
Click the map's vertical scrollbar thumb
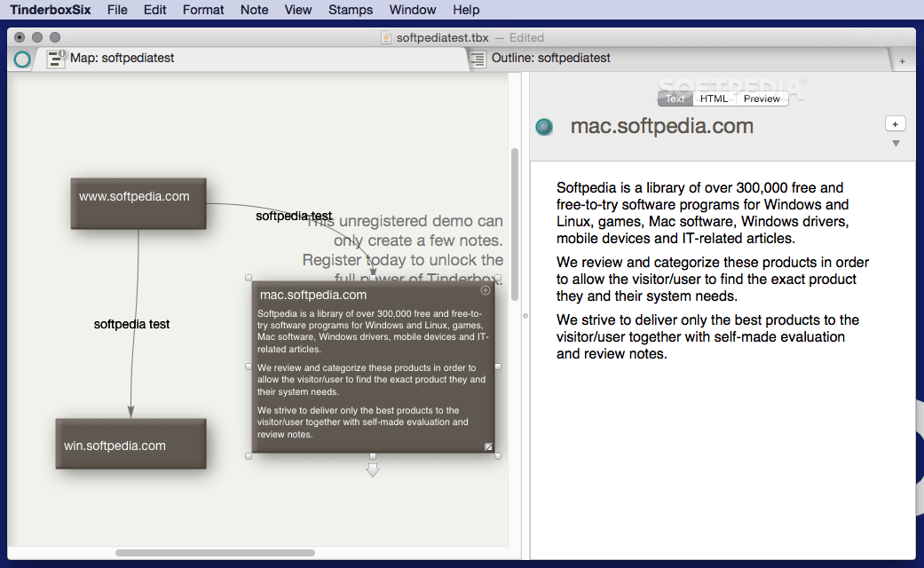coord(515,224)
